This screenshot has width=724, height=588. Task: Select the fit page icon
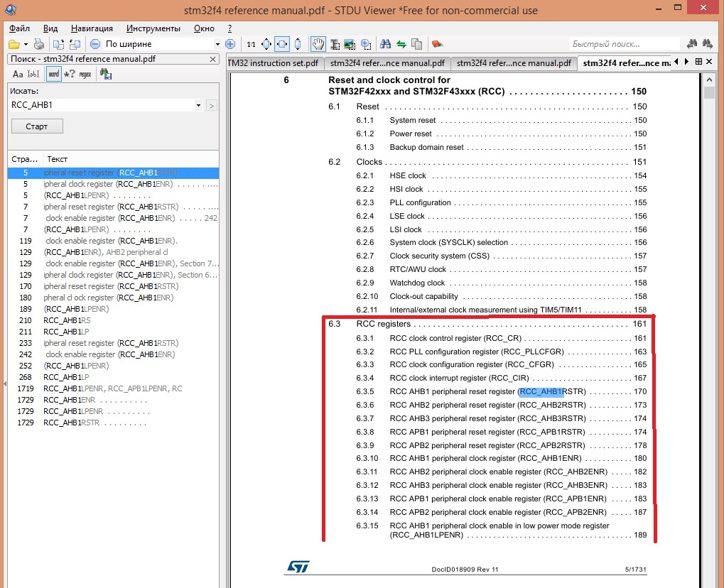click(266, 44)
